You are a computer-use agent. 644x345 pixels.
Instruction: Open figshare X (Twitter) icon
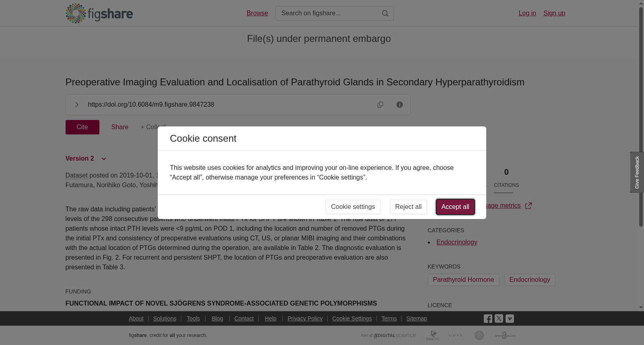(499, 318)
